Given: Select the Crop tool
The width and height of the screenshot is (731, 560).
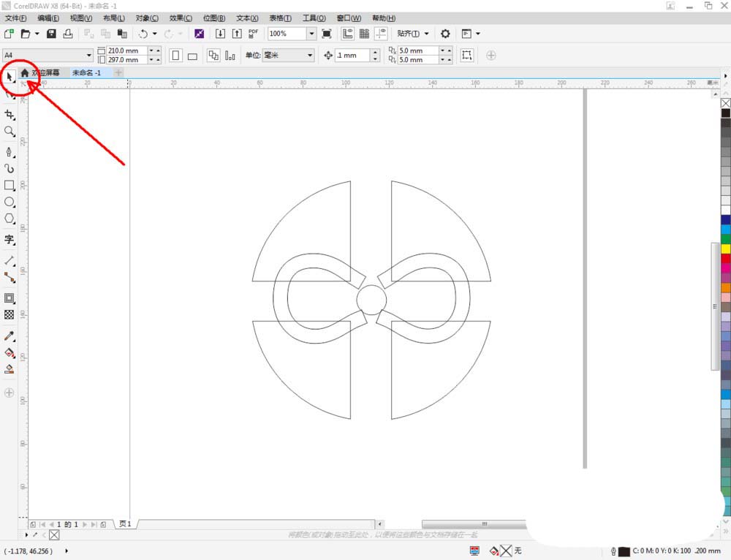Looking at the screenshot, I should tap(10, 115).
